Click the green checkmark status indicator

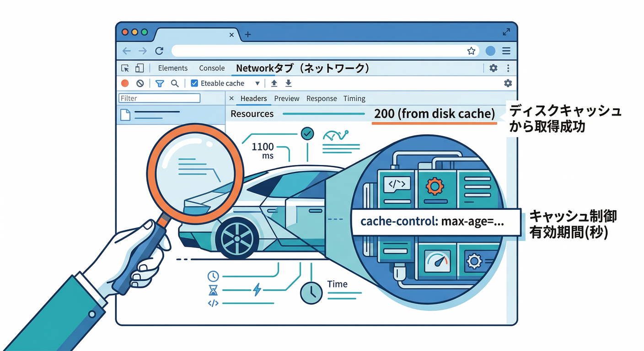click(307, 133)
